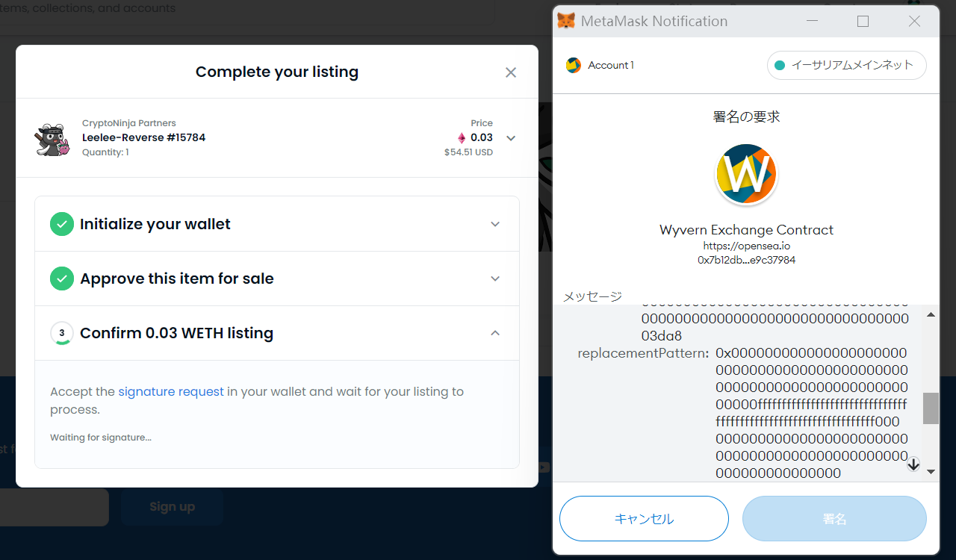Click the 署名 button to sign
The height and width of the screenshot is (560, 956).
[834, 519]
